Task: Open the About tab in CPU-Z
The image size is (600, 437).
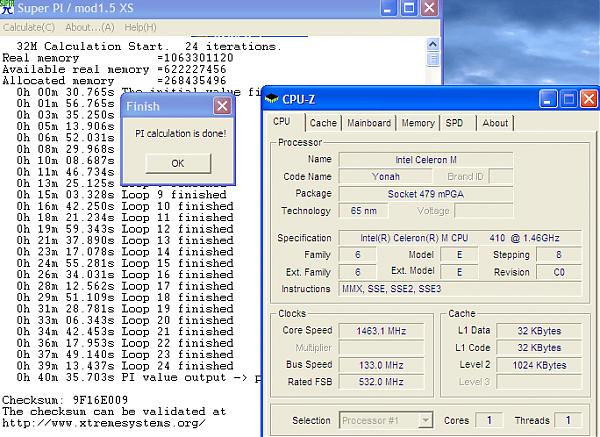Action: pyautogui.click(x=495, y=123)
